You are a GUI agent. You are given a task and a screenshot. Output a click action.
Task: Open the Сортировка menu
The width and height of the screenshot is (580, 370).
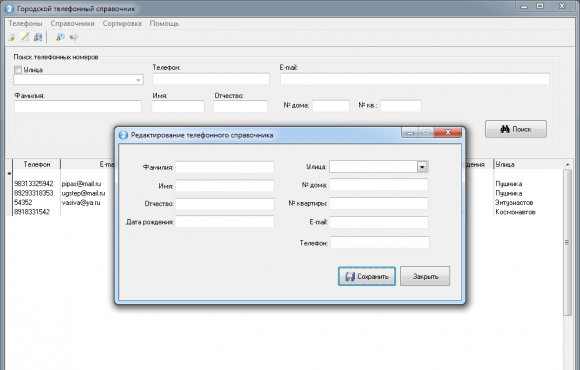[x=122, y=23]
